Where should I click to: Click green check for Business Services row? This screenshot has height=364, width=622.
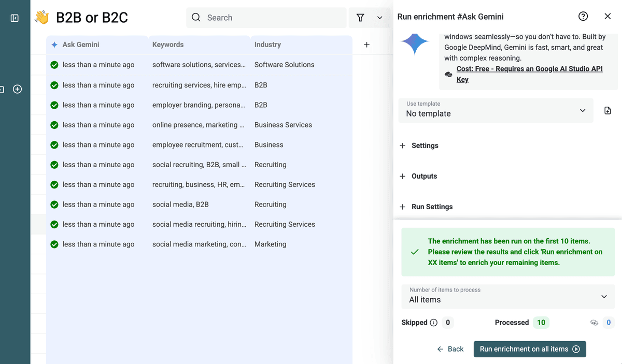pos(54,125)
